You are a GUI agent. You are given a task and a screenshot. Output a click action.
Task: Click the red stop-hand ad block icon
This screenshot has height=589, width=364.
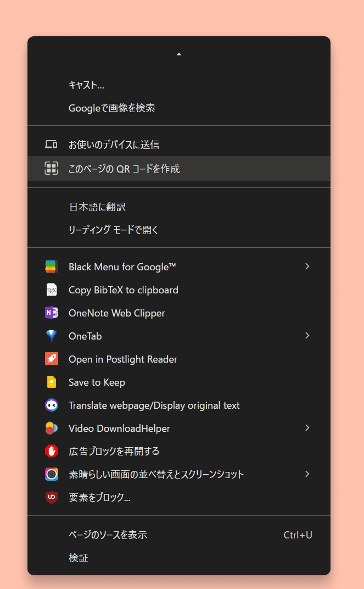coord(51,451)
